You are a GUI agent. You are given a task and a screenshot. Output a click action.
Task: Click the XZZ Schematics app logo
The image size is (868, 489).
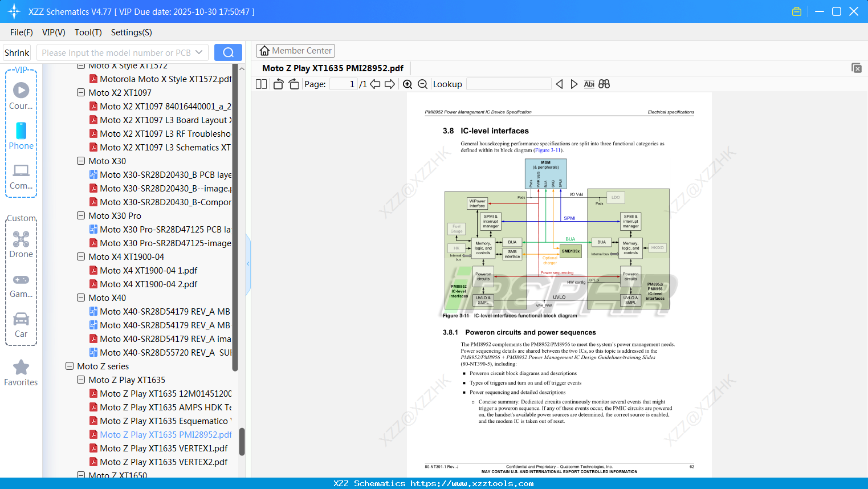tap(14, 11)
